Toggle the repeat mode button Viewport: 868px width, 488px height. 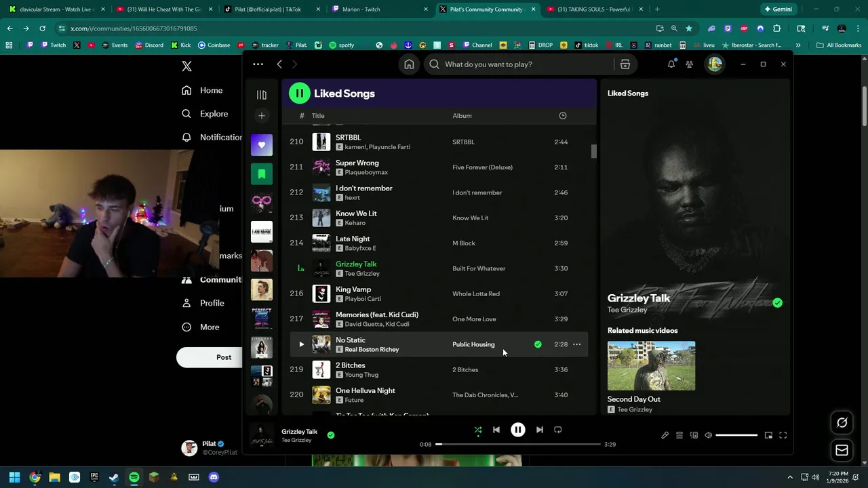[x=558, y=430]
